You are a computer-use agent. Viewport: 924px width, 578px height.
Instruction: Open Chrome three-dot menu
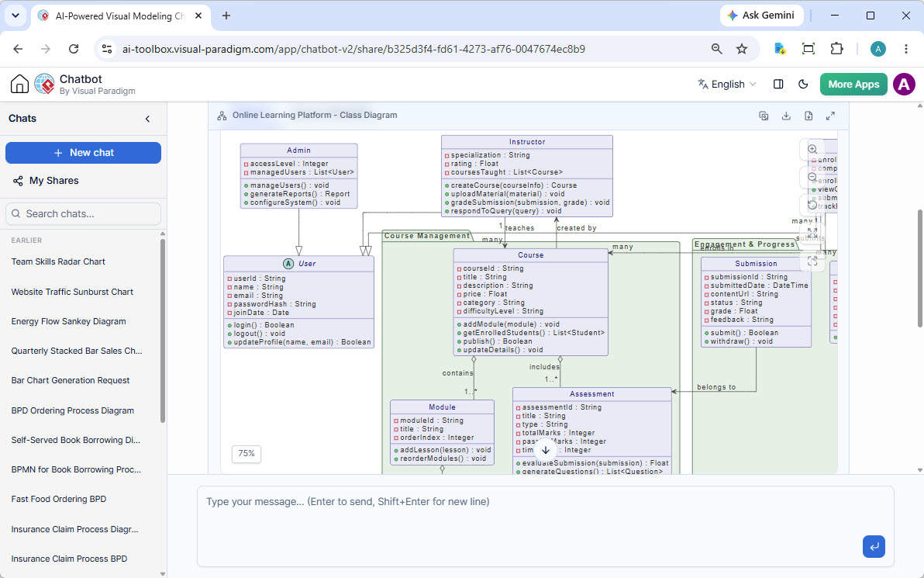coord(906,49)
